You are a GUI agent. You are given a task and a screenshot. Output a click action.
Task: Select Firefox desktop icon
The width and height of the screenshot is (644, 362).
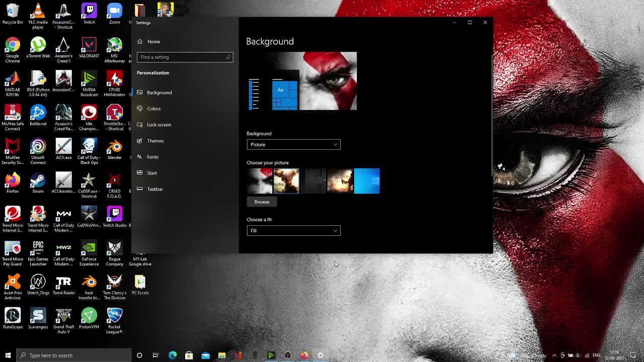click(13, 183)
